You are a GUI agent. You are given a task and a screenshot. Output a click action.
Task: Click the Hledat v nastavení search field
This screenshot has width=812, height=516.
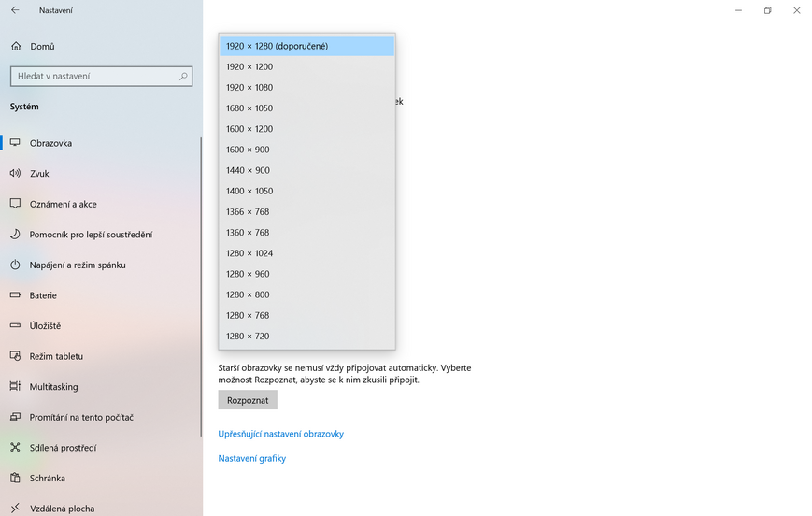coord(92,77)
